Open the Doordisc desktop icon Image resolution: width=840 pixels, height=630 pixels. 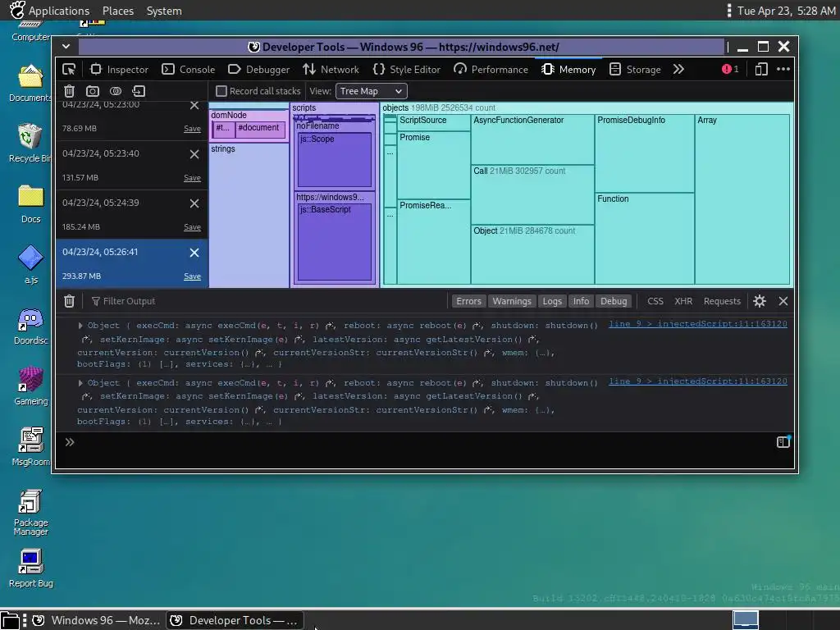[30, 326]
